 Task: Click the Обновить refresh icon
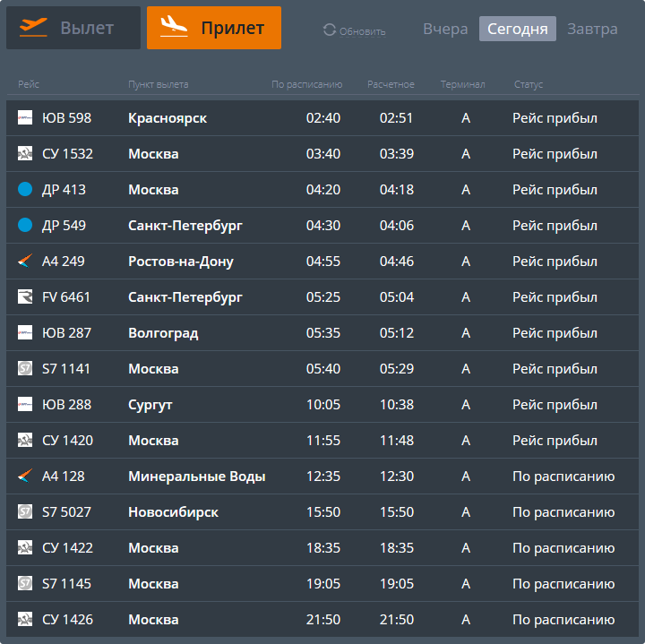coord(330,30)
